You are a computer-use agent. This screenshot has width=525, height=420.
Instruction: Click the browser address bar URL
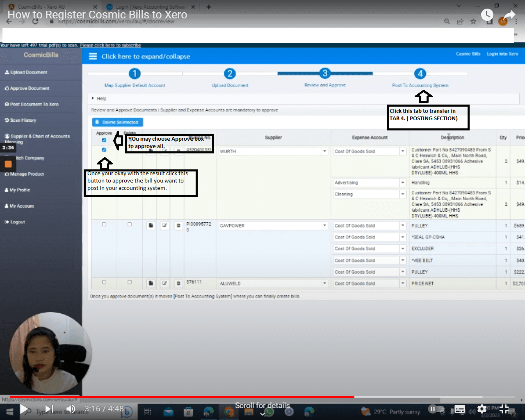[116, 21]
